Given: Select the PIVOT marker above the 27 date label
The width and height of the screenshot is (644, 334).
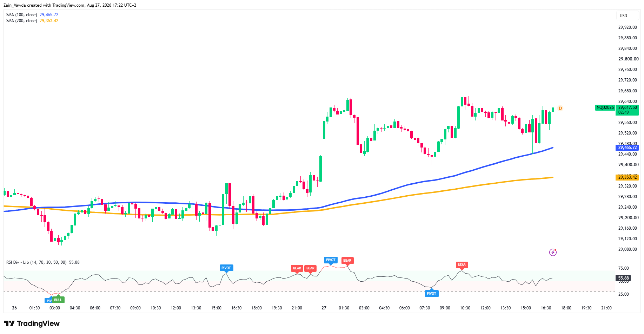Looking at the screenshot, I should click(331, 260).
